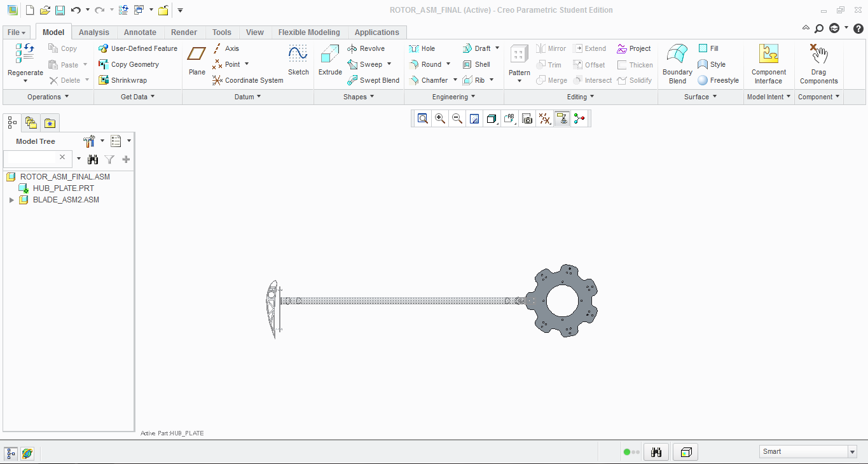Expand the Datum group dropdown
868x464 pixels.
pyautogui.click(x=248, y=97)
